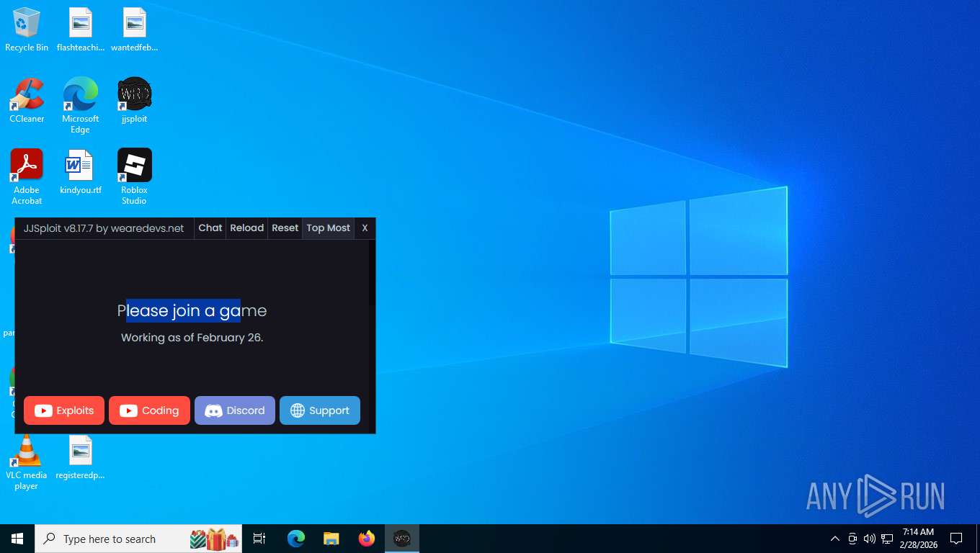Image resolution: width=980 pixels, height=553 pixels.
Task: Select the registeredp image file icon
Action: (x=81, y=457)
